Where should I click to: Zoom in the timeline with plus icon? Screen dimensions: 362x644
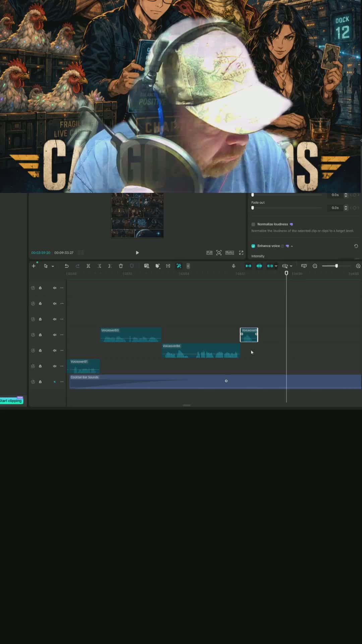click(358, 266)
